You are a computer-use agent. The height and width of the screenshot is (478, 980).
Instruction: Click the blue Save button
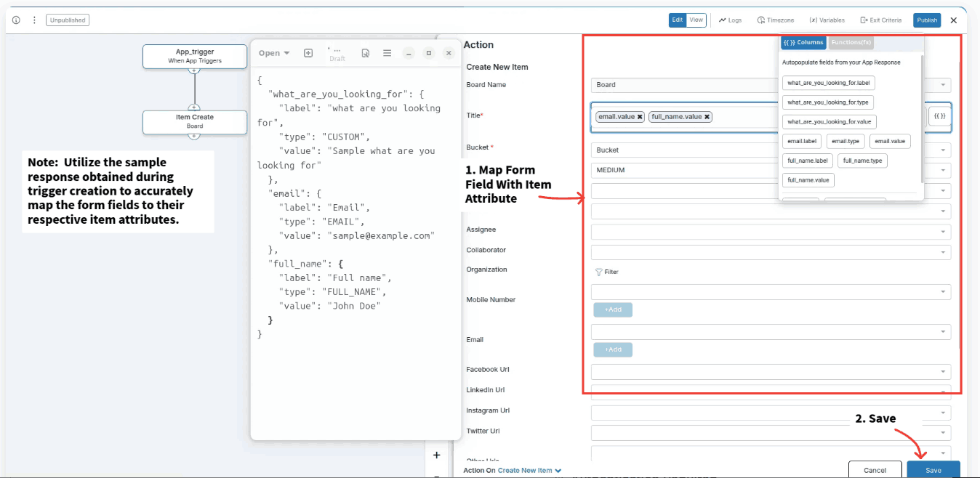(x=933, y=470)
